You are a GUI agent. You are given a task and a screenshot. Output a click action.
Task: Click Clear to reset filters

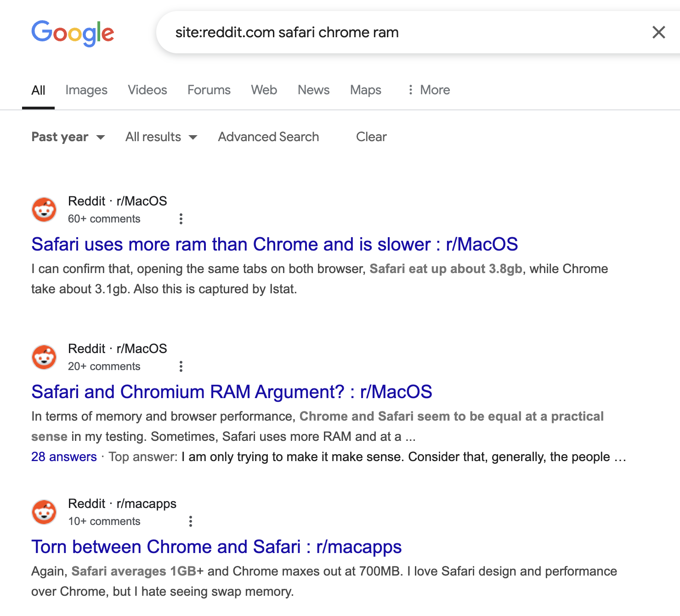pyautogui.click(x=371, y=137)
